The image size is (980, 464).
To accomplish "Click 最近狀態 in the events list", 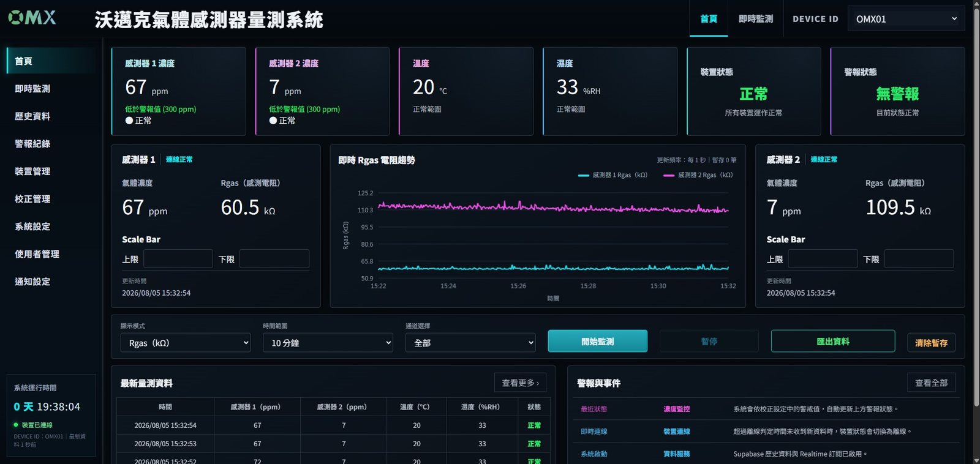I will (594, 409).
